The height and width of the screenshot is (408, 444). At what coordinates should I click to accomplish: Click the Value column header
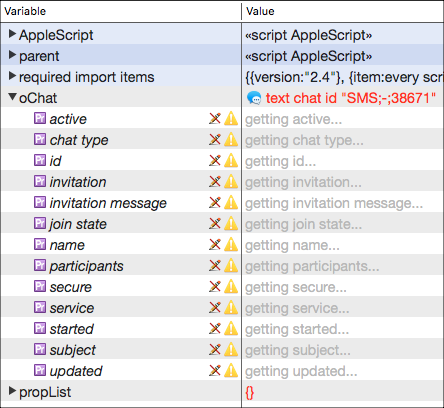click(x=343, y=11)
